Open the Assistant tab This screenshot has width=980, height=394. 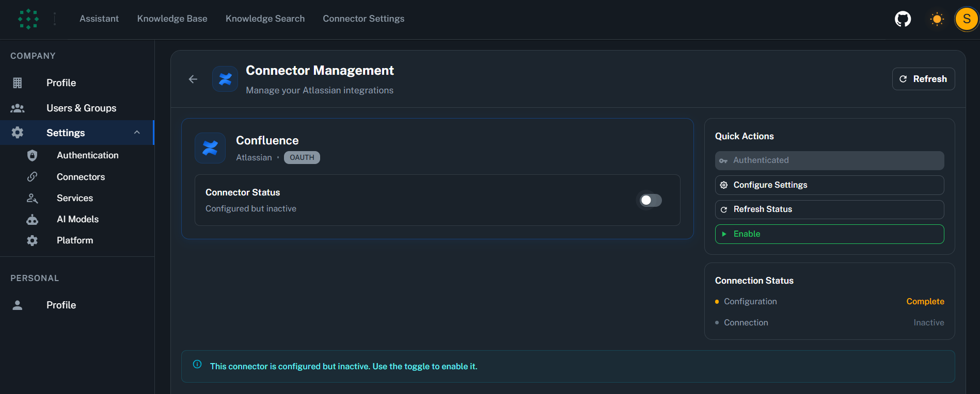(99, 19)
